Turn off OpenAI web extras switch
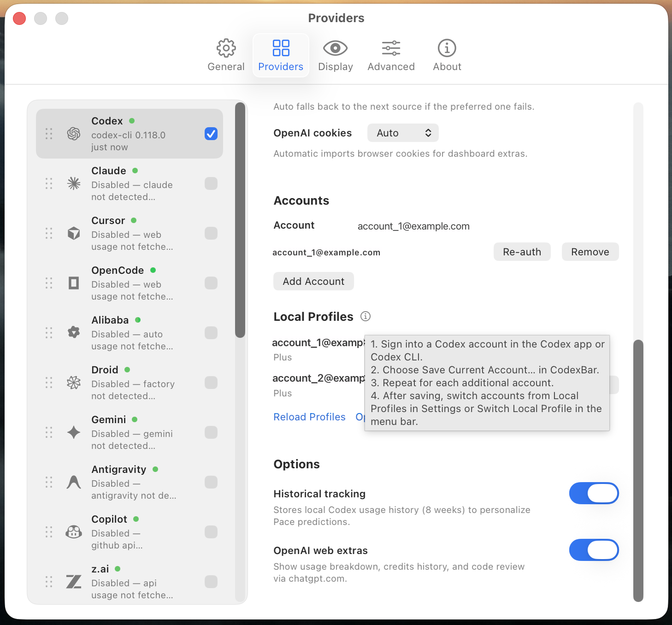This screenshot has height=625, width=672. coord(594,550)
